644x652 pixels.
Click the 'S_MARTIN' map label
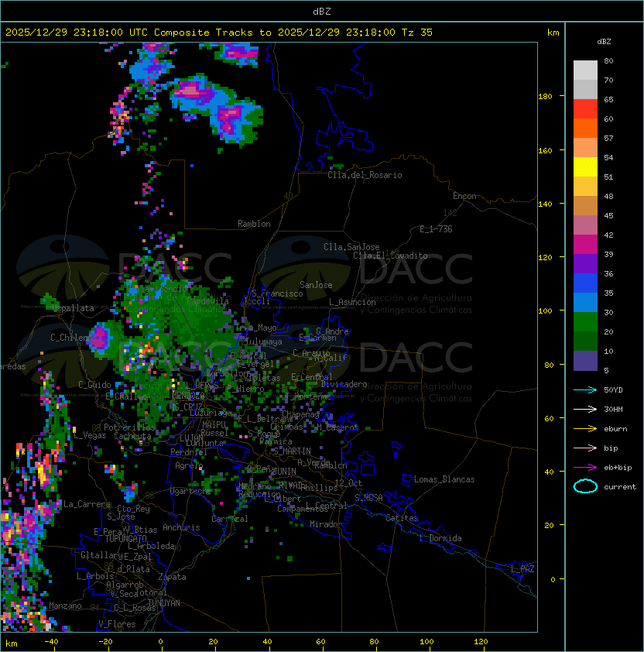pos(293,451)
